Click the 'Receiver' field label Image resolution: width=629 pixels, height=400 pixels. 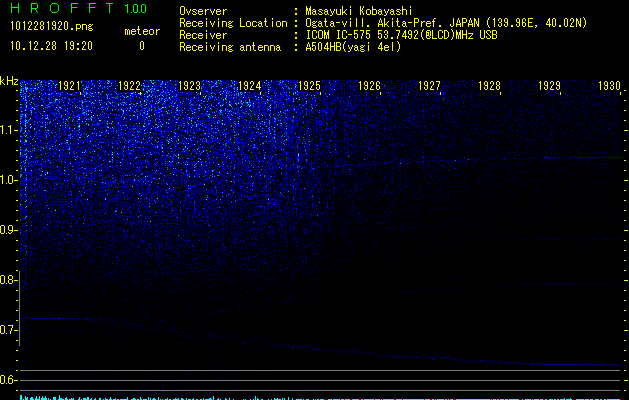203,35
